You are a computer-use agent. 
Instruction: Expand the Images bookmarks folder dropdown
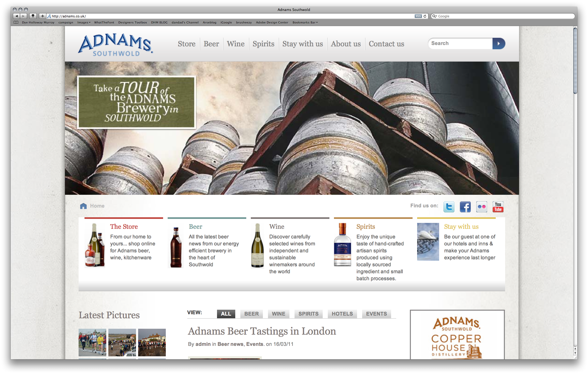tap(83, 23)
